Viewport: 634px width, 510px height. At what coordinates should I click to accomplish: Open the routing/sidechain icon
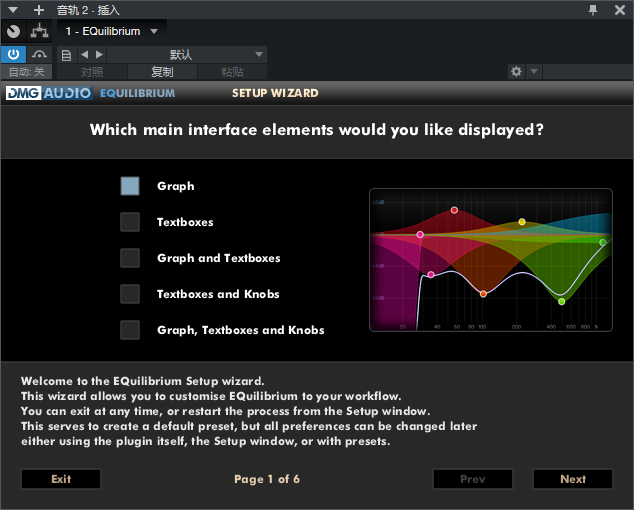39,31
